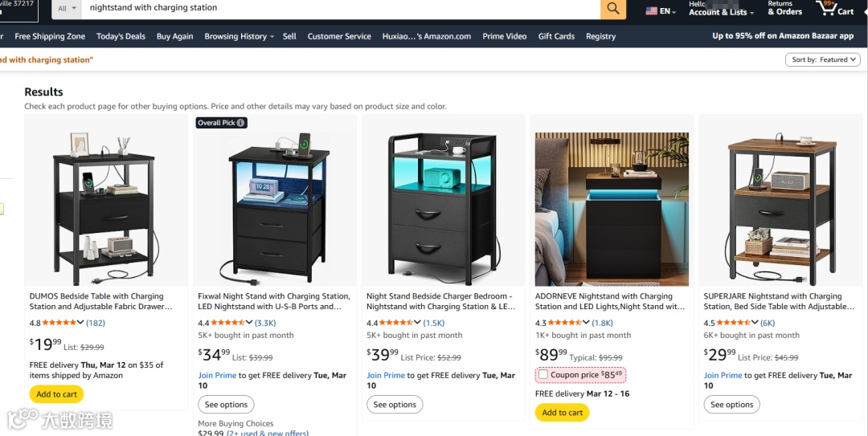Add the DUMOS bedside table to cart
The height and width of the screenshot is (436, 868).
56,394
